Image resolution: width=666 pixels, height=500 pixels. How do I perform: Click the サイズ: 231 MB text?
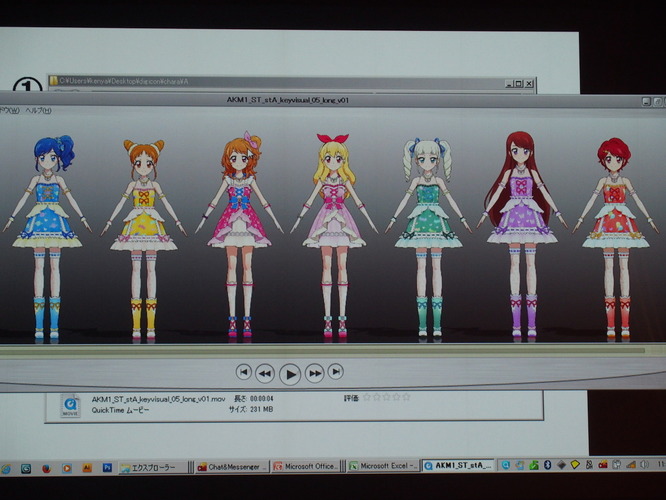tap(251, 410)
